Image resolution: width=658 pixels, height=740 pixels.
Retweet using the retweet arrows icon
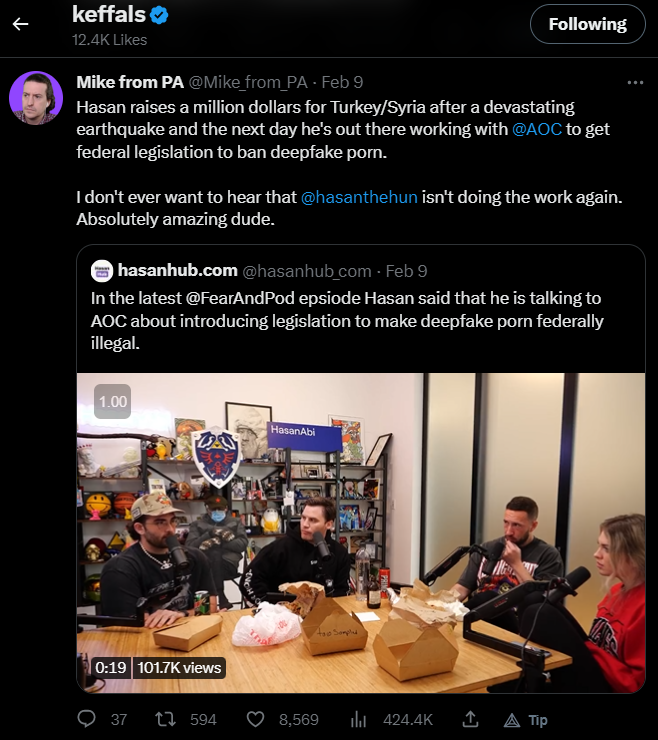coord(166,719)
